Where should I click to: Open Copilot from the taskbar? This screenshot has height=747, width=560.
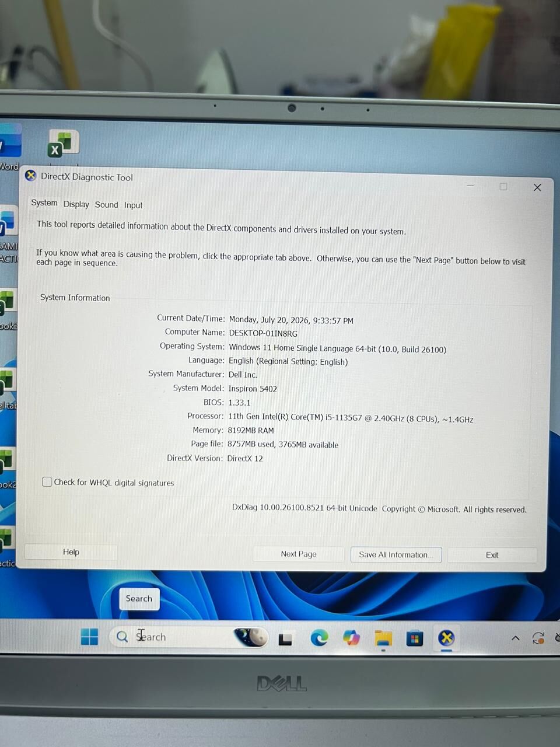[x=351, y=638]
